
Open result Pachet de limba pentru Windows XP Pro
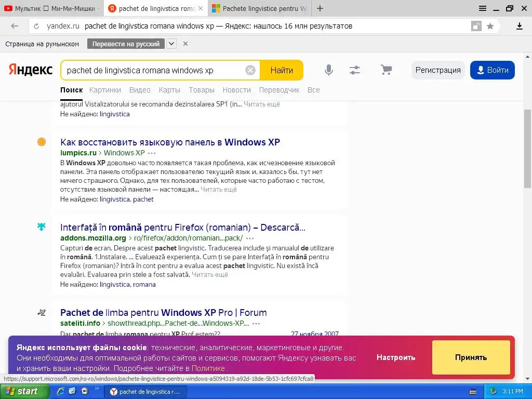(x=164, y=312)
